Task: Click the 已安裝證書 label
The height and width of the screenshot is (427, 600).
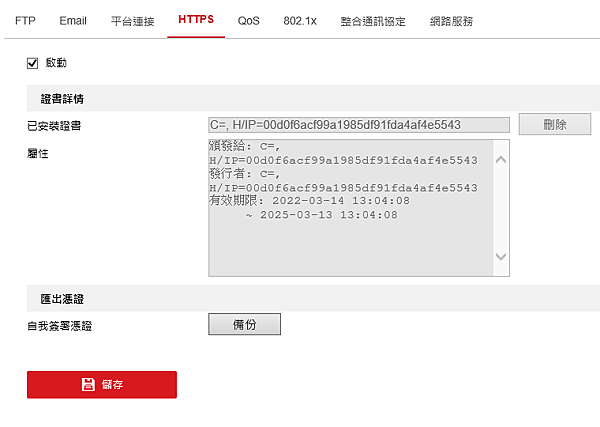Action: [x=54, y=125]
